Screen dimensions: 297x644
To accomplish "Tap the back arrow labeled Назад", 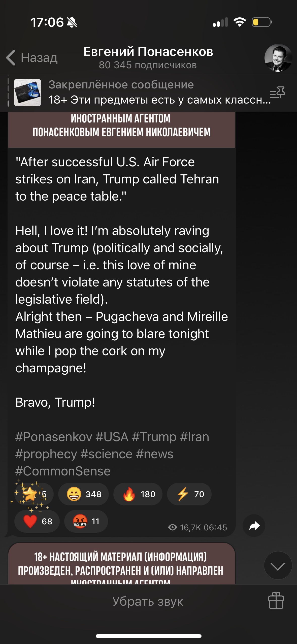I will tap(32, 58).
